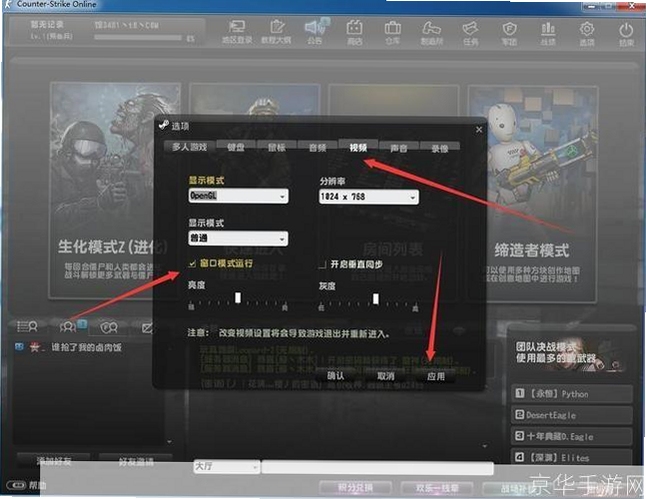This screenshot has height=499, width=646.
Task: Select ranking row 十年典藏D.Eagle
Action: [x=572, y=436]
